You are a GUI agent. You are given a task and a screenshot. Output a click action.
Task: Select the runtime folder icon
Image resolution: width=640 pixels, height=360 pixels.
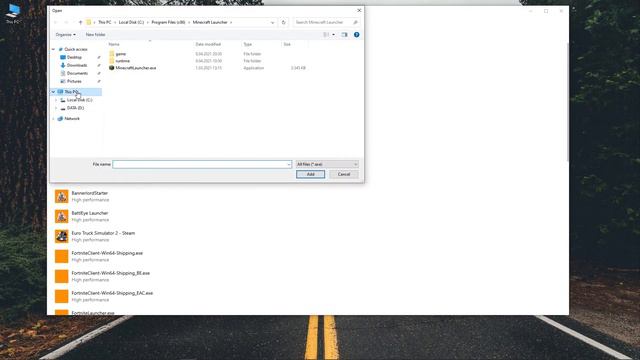click(112, 61)
